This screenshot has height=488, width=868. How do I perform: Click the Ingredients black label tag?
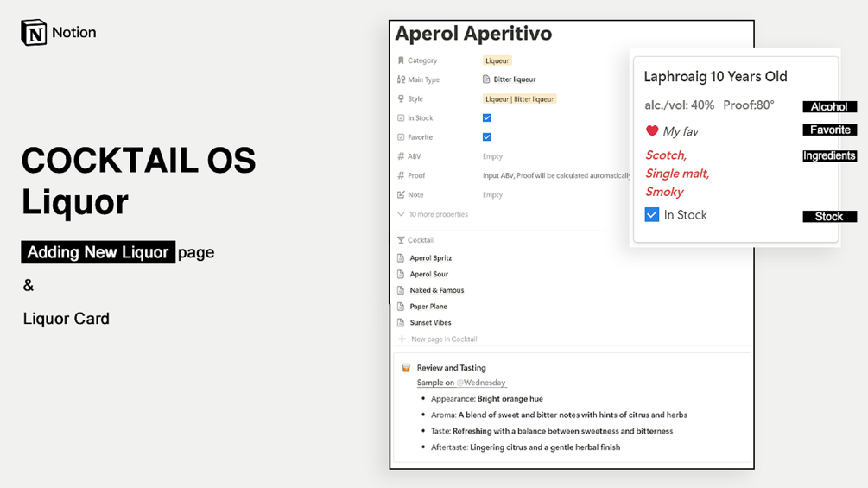tap(829, 156)
